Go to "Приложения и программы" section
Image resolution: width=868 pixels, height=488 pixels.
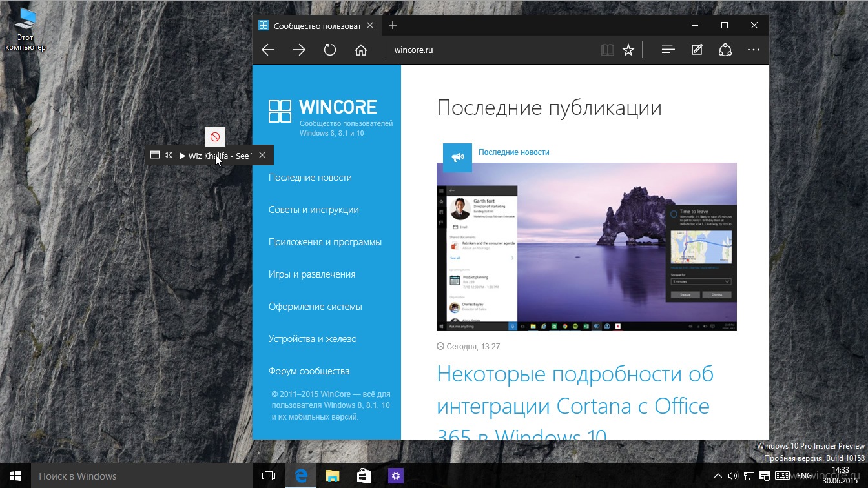pyautogui.click(x=325, y=242)
